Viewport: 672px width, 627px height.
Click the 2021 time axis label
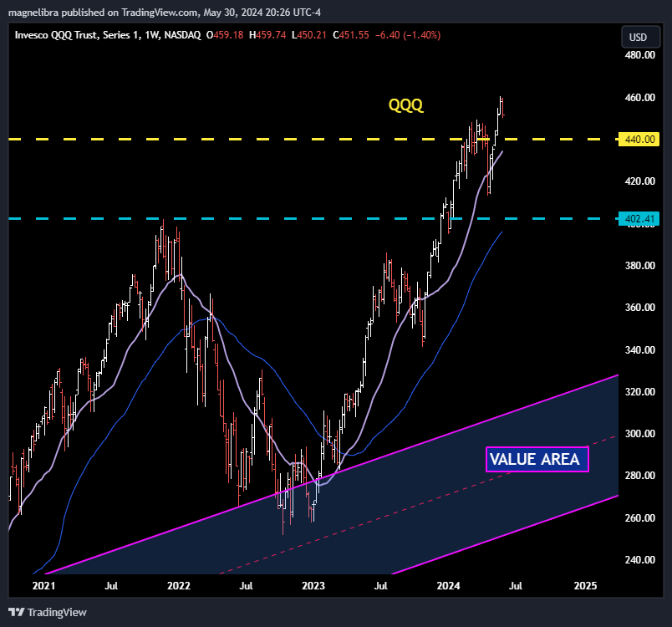click(43, 585)
